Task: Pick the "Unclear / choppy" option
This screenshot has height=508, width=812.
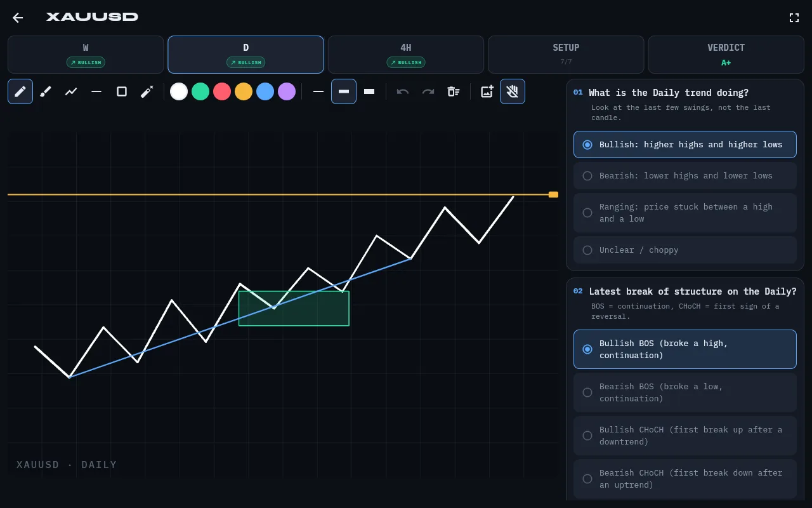Action: pos(685,250)
